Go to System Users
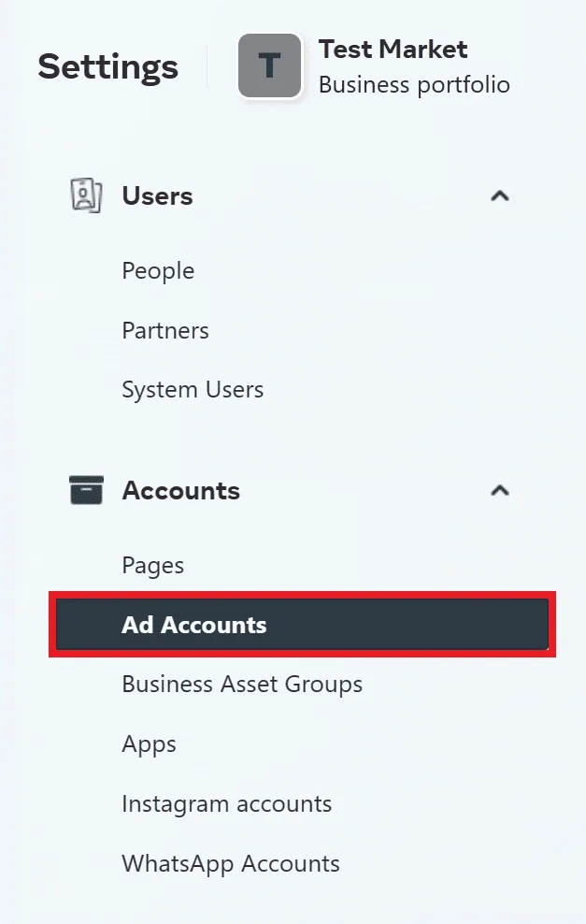 pyautogui.click(x=193, y=390)
